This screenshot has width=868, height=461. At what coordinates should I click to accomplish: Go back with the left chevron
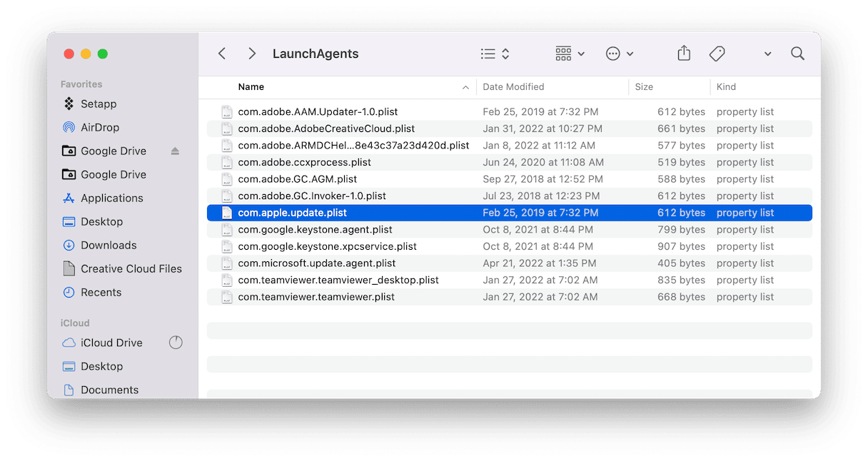tap(222, 54)
